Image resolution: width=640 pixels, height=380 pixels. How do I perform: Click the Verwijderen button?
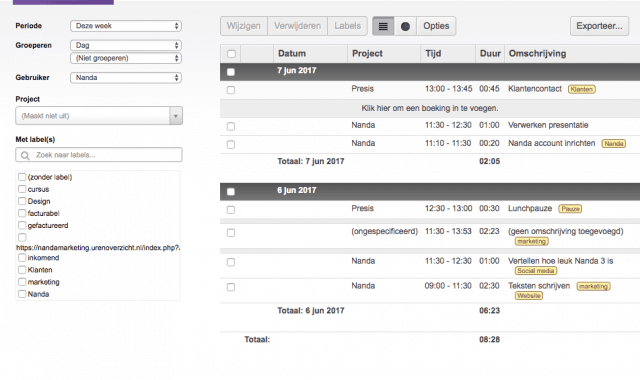[298, 26]
